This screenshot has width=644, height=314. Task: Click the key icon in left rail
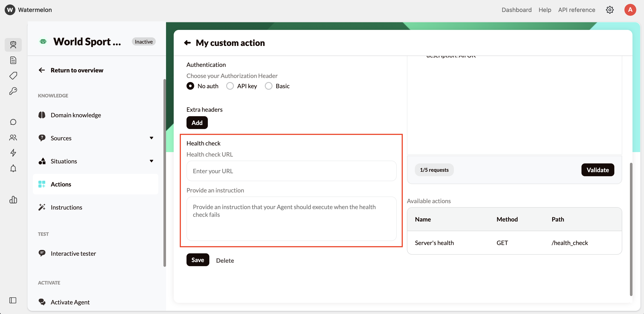(x=13, y=91)
